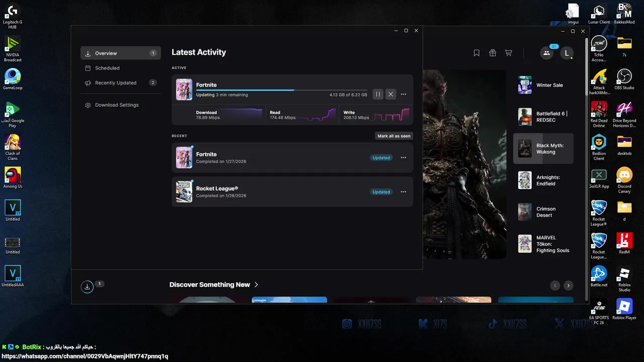Viewport: 644px width, 362px height.
Task: Open the friends icon in launcher
Action: point(546,53)
